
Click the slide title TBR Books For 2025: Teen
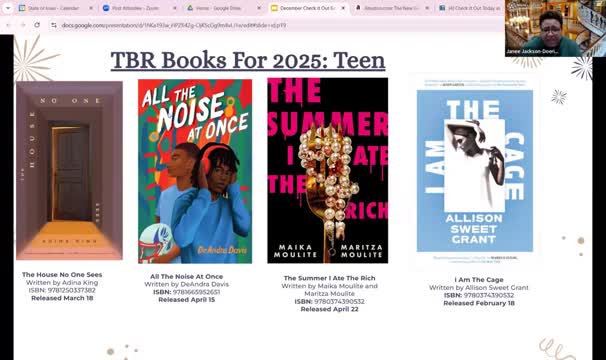[x=248, y=61]
